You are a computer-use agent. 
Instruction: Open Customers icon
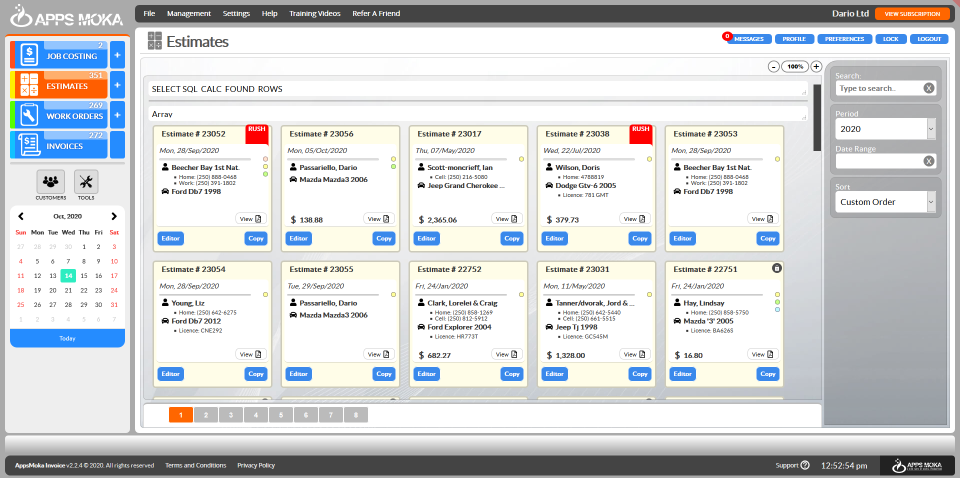pos(51,182)
